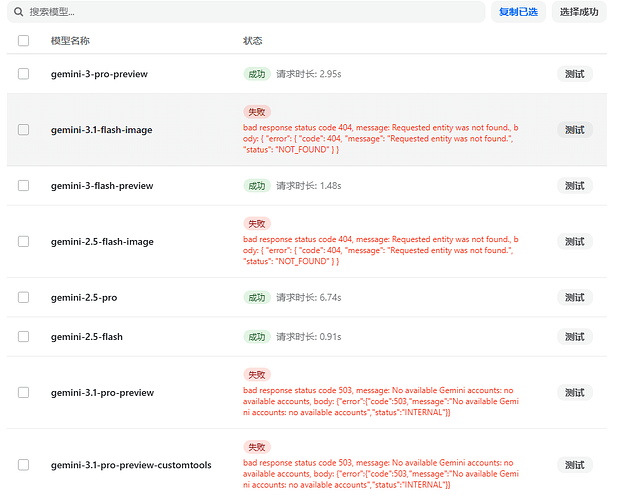Click 503 error message for gemini-3.1-pro-preview-customtools
The width and height of the screenshot is (620, 500).
(380, 474)
